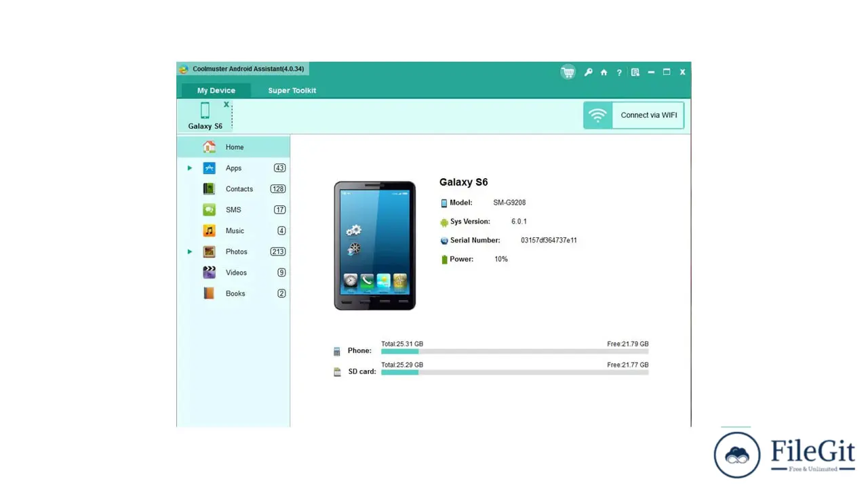
Task: Click the Galaxy S6 phone image
Action: pos(375,245)
